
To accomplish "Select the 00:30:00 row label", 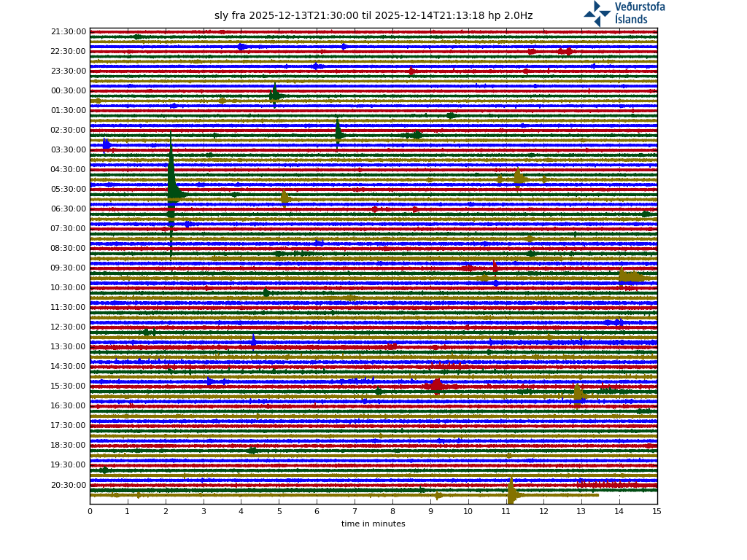I will coord(69,91).
